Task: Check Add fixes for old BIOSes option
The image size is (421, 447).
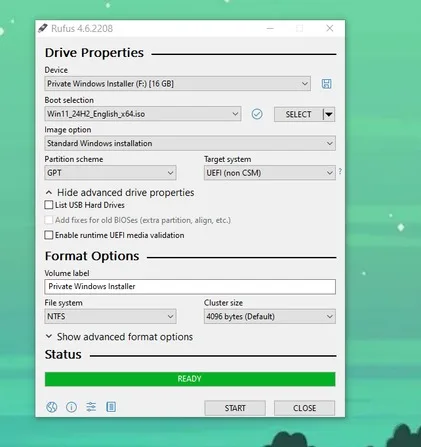Action: [49, 220]
